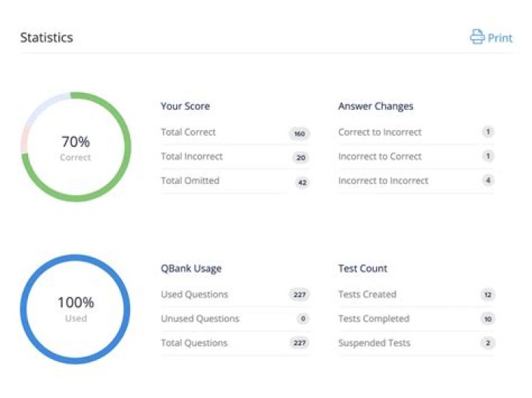Click the Total Correct count badge 160
The height and width of the screenshot is (398, 532).
[299, 134]
